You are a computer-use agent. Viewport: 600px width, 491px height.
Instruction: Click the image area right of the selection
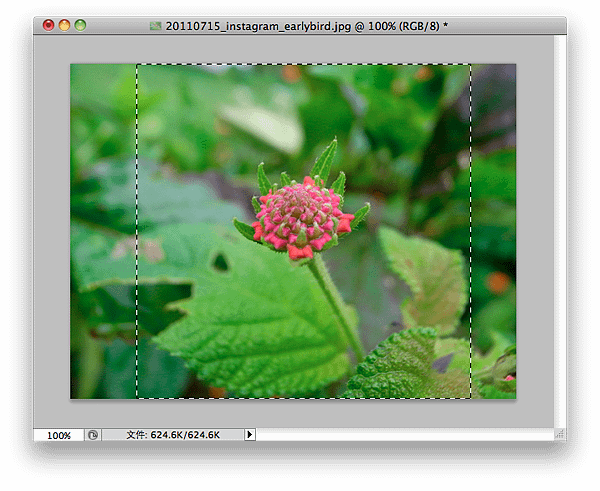coord(494,231)
